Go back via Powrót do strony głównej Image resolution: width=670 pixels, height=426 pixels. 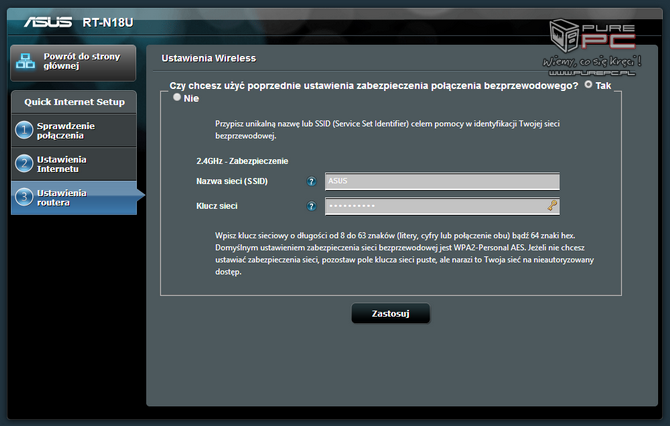[79, 62]
